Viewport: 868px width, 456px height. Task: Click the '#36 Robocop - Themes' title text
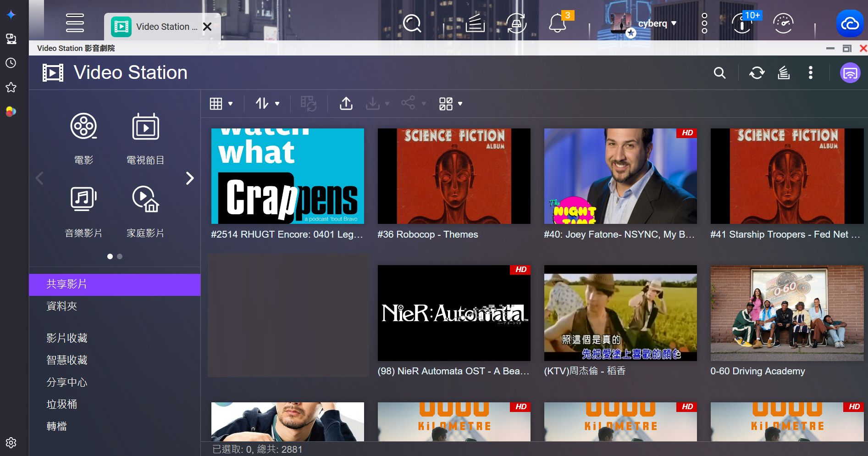428,234
